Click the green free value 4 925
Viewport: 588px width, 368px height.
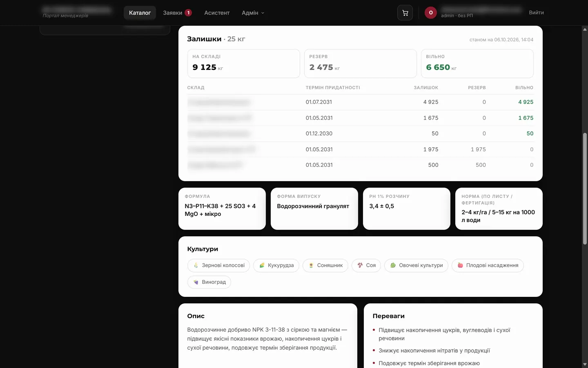coord(526,102)
